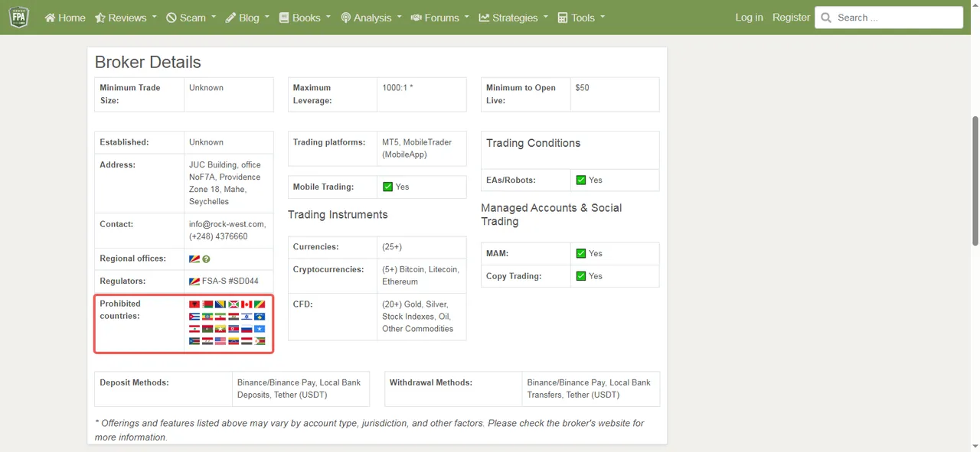Click the Blog pencil icon

[x=230, y=18]
